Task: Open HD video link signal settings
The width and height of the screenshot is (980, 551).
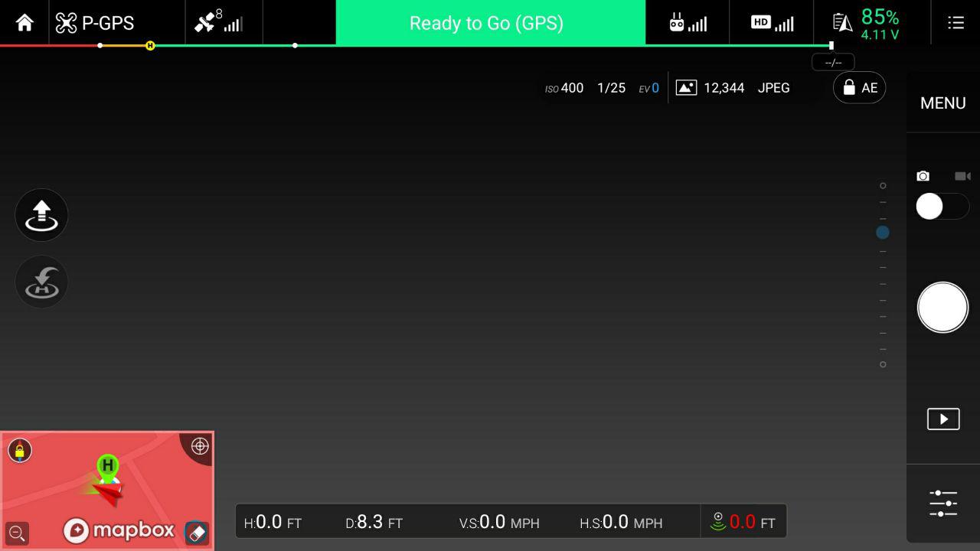Action: [772, 23]
